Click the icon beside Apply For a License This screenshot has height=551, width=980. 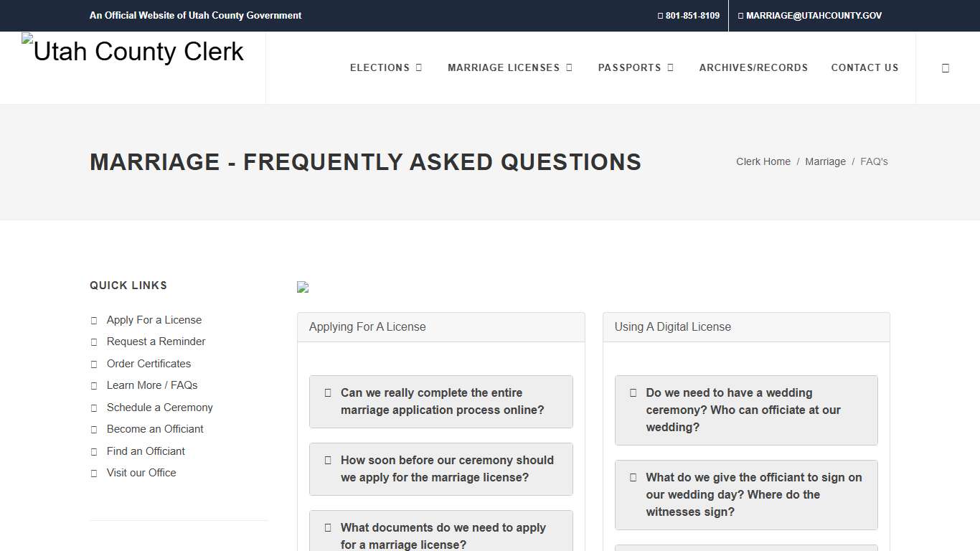94,320
